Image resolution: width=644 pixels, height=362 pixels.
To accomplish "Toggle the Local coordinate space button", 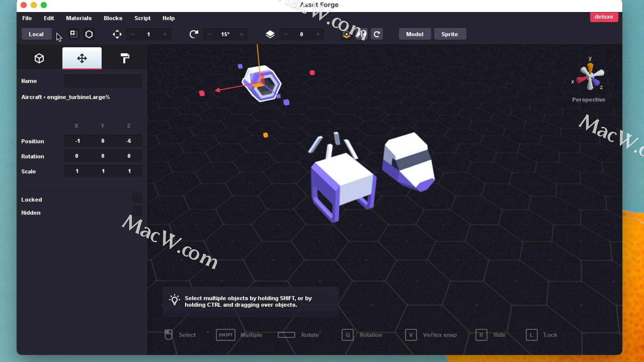I will 36,34.
